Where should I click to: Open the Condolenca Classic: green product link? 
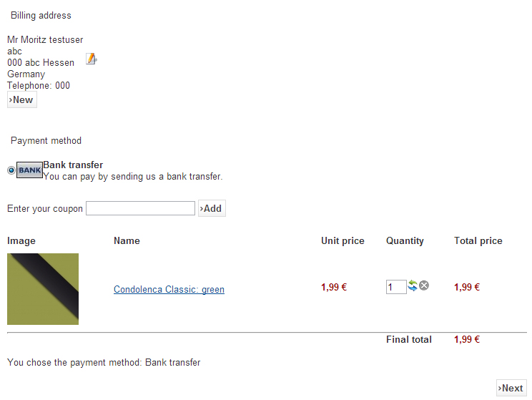click(169, 289)
